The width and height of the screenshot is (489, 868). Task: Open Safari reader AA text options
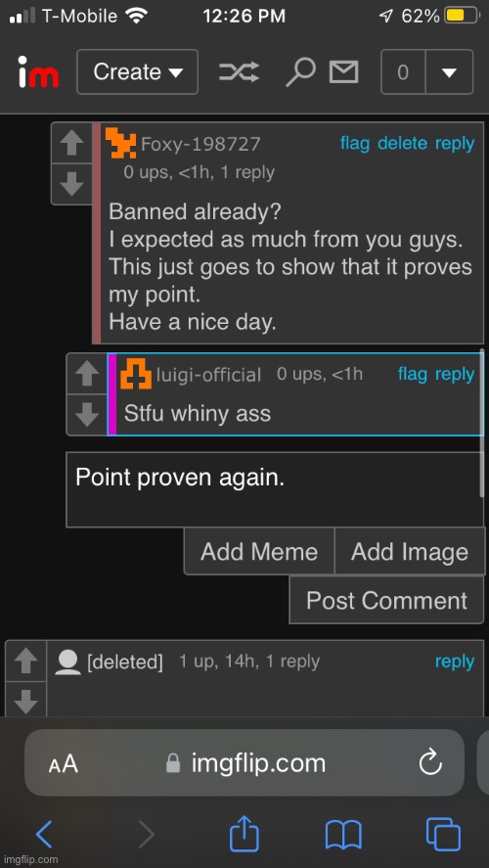63,764
